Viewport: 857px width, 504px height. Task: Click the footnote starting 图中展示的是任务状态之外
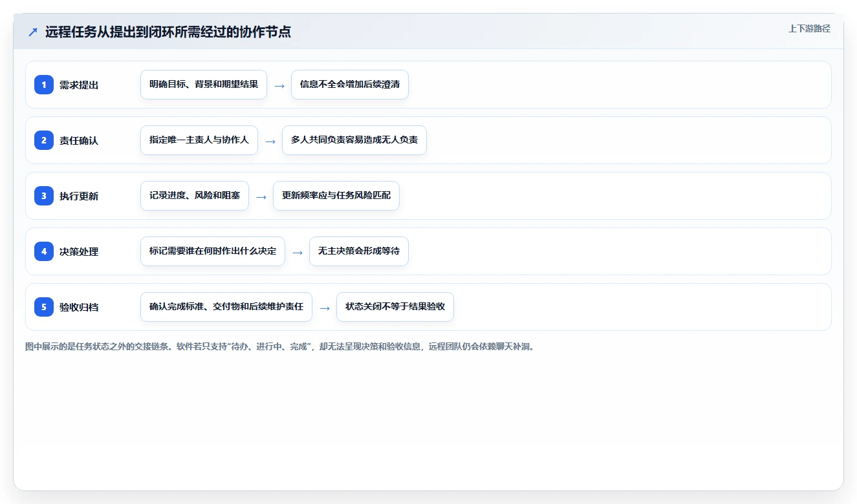coord(281,347)
